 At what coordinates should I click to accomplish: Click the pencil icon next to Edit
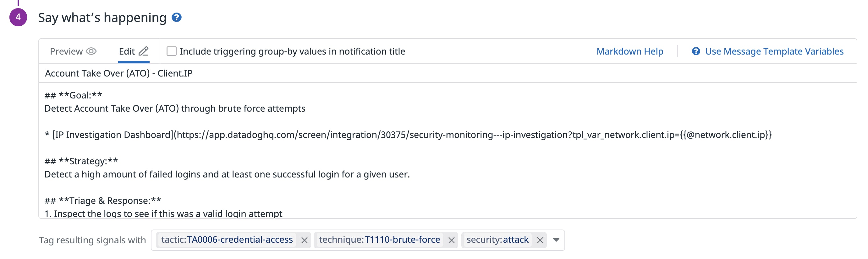click(x=144, y=51)
